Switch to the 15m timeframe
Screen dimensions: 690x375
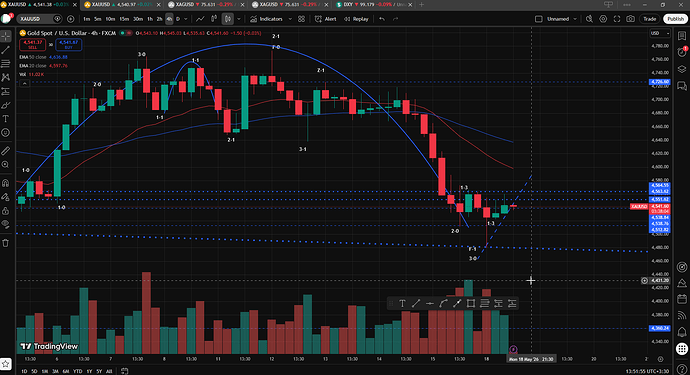click(x=124, y=19)
